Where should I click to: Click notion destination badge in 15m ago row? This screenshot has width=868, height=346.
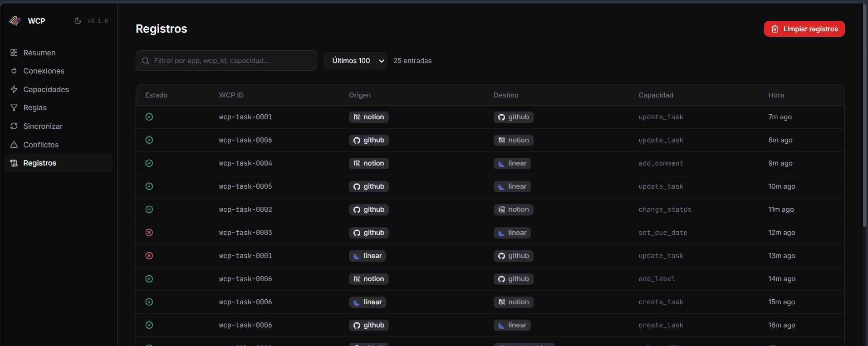point(513,302)
